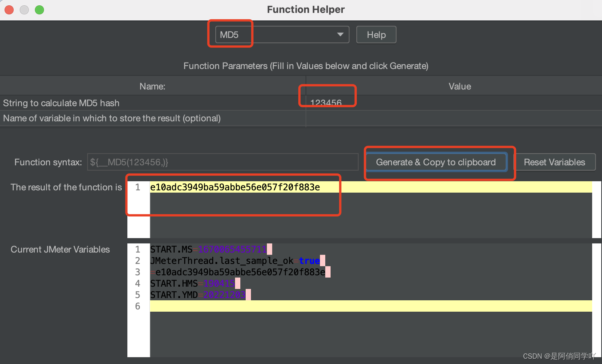
Task: Click the Name column header
Action: point(152,86)
